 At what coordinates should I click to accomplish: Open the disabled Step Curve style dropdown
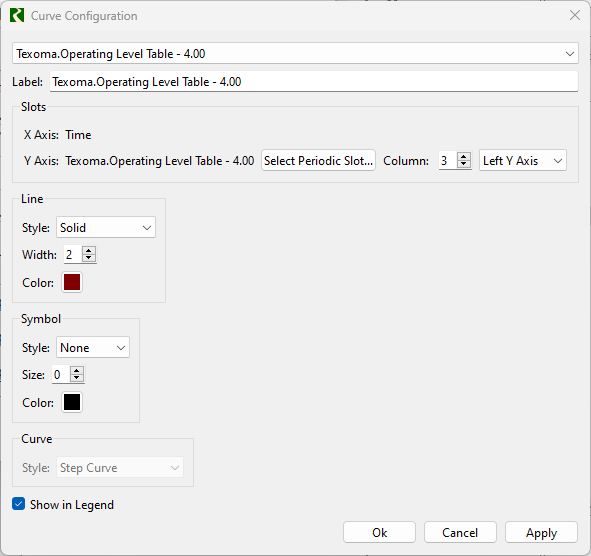point(120,467)
